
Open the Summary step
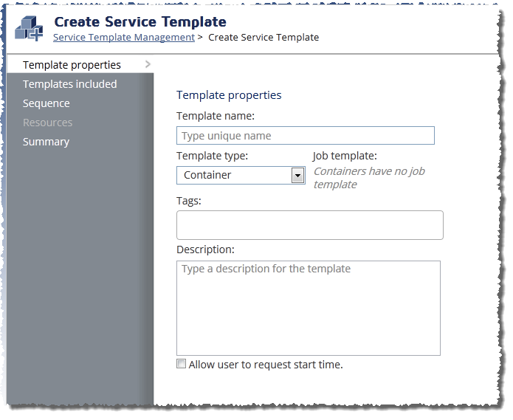(46, 142)
